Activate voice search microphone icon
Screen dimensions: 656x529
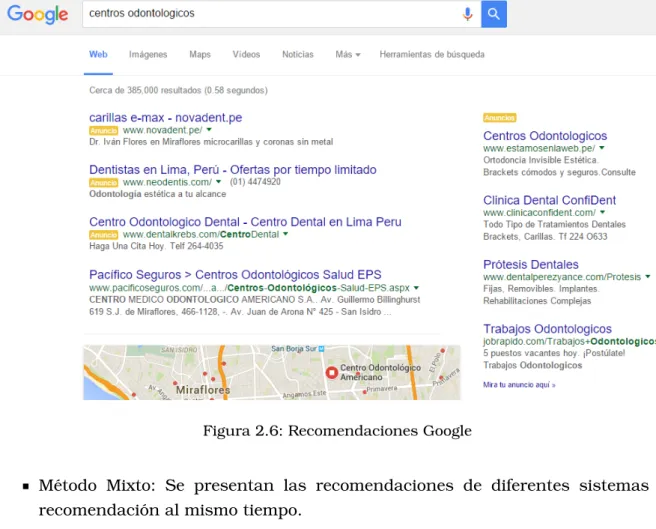[467, 14]
